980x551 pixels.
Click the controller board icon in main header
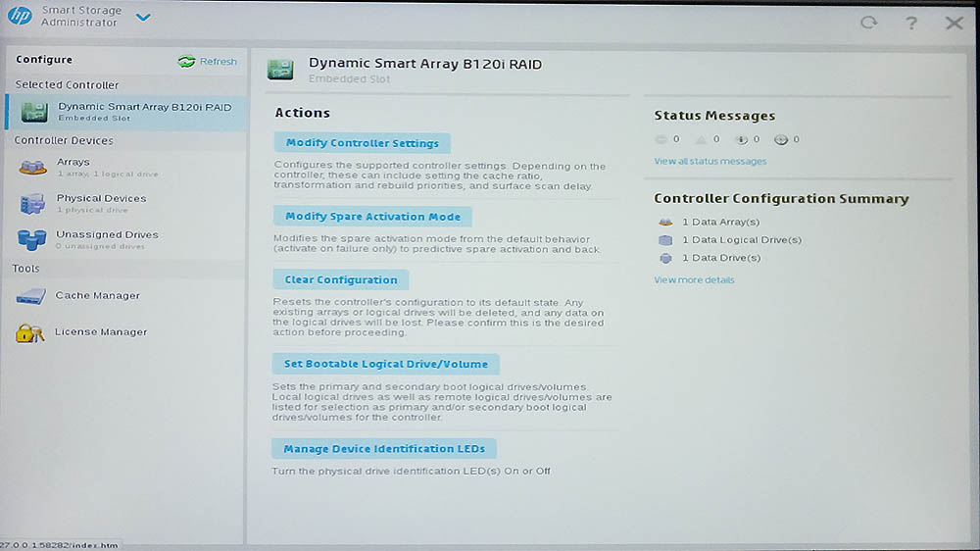coord(280,70)
